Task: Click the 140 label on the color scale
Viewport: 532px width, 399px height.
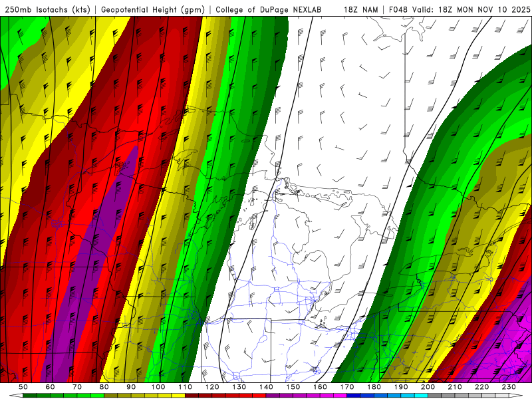Action: click(x=266, y=387)
